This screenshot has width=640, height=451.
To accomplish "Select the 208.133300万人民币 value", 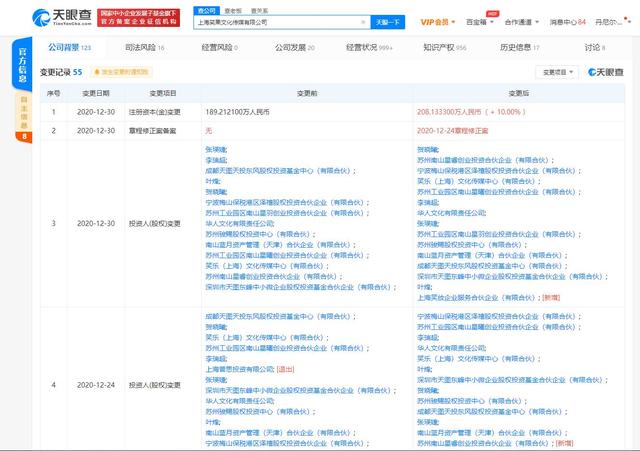I will (x=449, y=112).
